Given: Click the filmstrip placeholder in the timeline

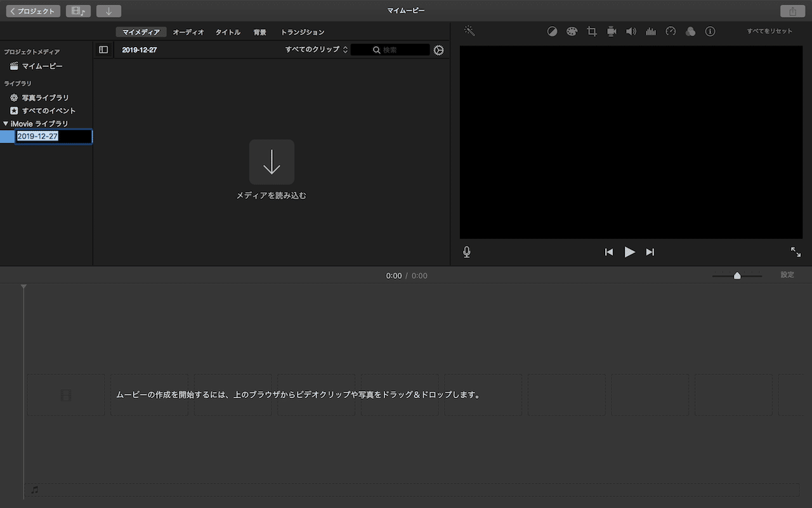Looking at the screenshot, I should click(66, 395).
